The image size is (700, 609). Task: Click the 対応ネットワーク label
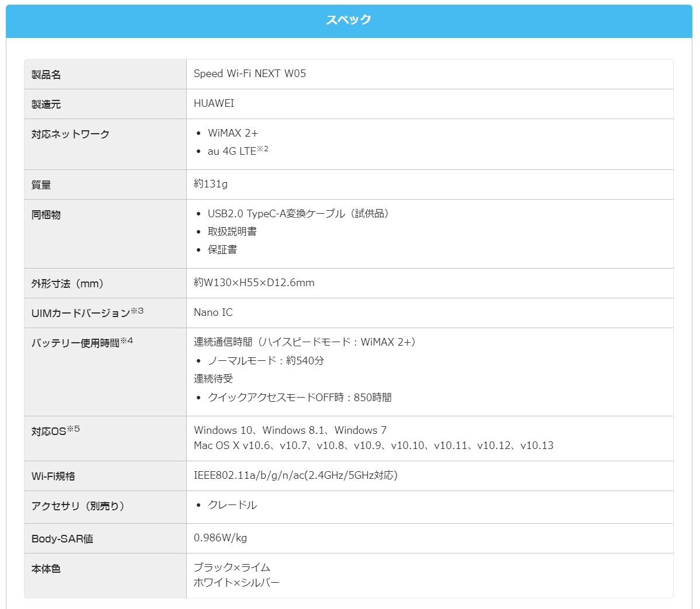click(x=71, y=134)
